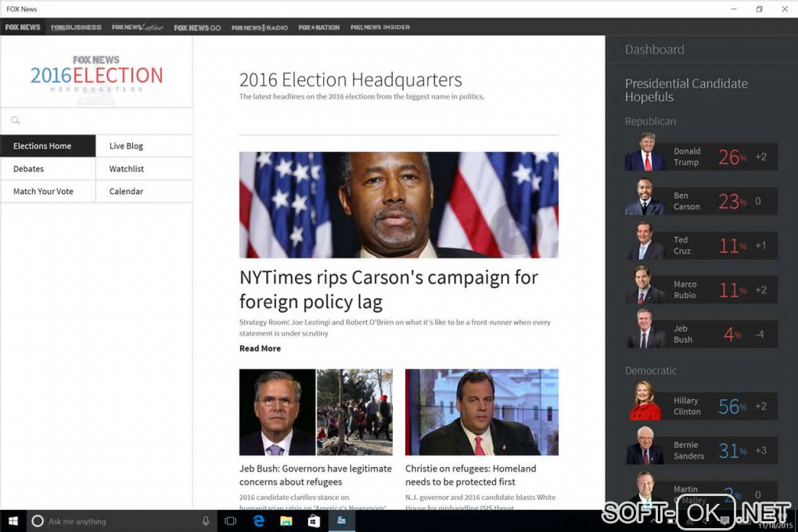
Task: Focus the sidebar search field
Action: (x=96, y=120)
